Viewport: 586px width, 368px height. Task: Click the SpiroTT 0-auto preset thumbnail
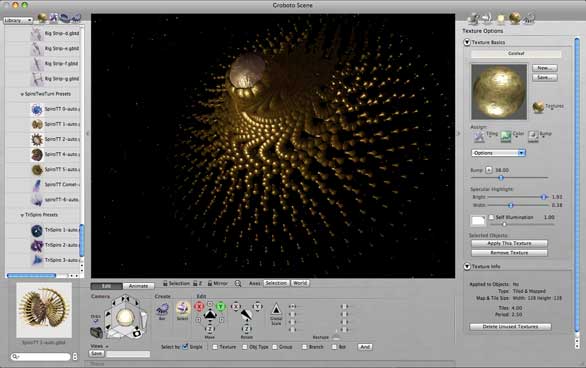tap(37, 109)
